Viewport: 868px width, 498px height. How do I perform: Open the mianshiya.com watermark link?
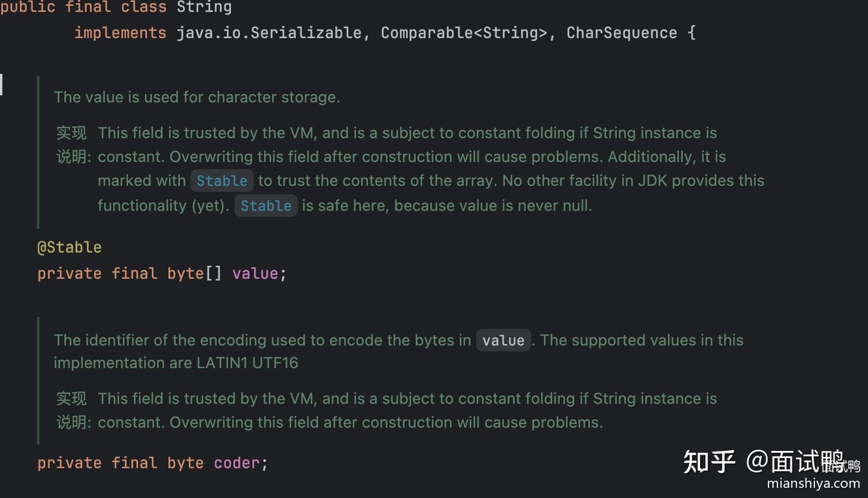coord(813,483)
